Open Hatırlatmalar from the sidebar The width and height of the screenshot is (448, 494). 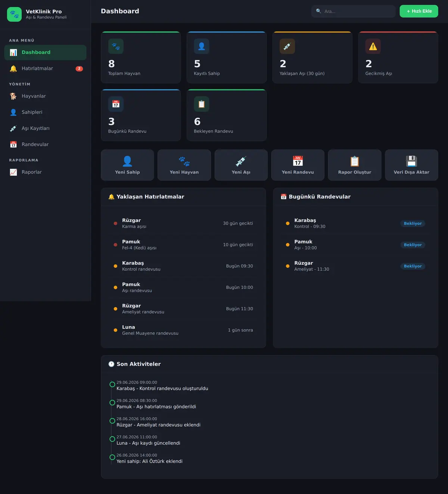tap(45, 68)
